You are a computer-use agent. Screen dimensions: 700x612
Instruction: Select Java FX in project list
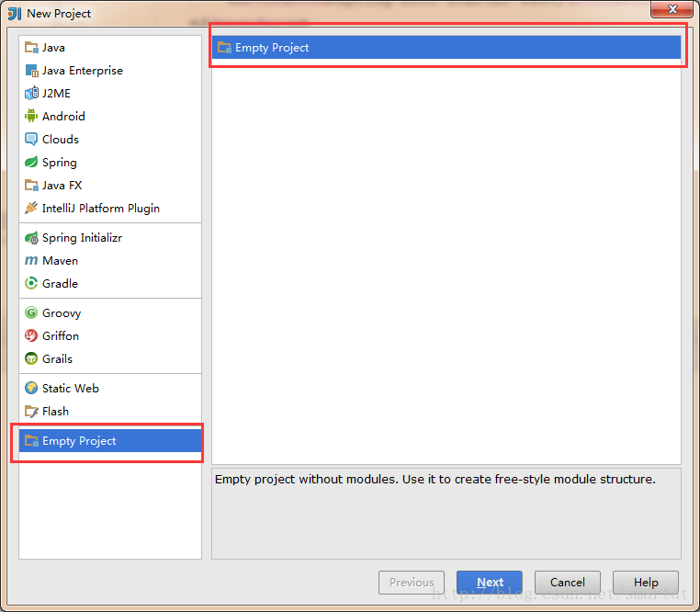(x=62, y=186)
